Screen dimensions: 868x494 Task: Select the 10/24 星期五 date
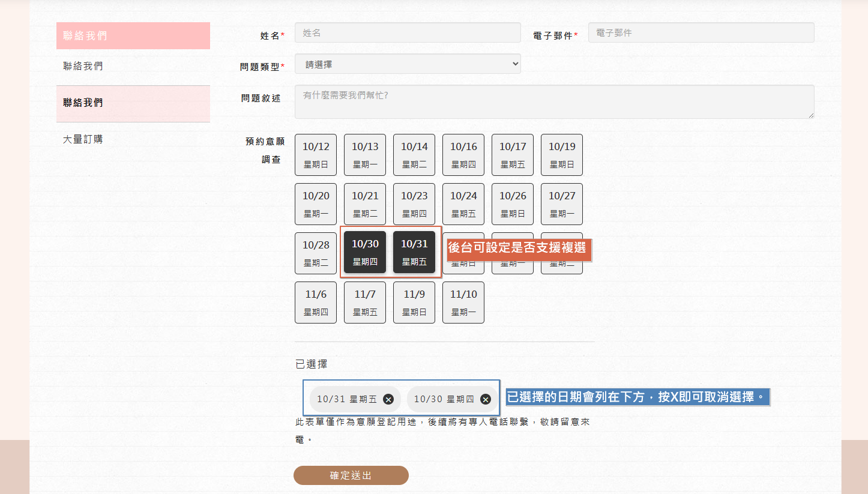tap(463, 204)
